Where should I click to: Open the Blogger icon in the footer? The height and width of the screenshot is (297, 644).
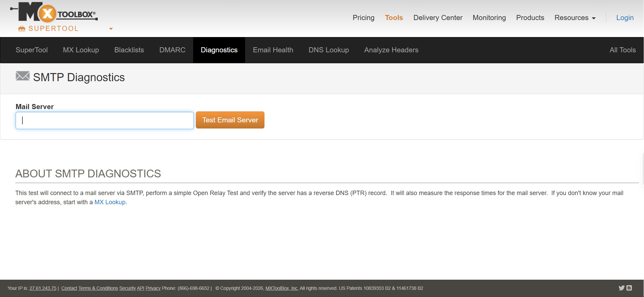click(629, 288)
